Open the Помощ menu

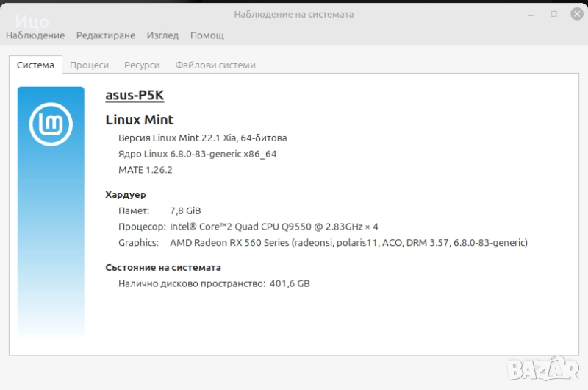[x=207, y=35]
